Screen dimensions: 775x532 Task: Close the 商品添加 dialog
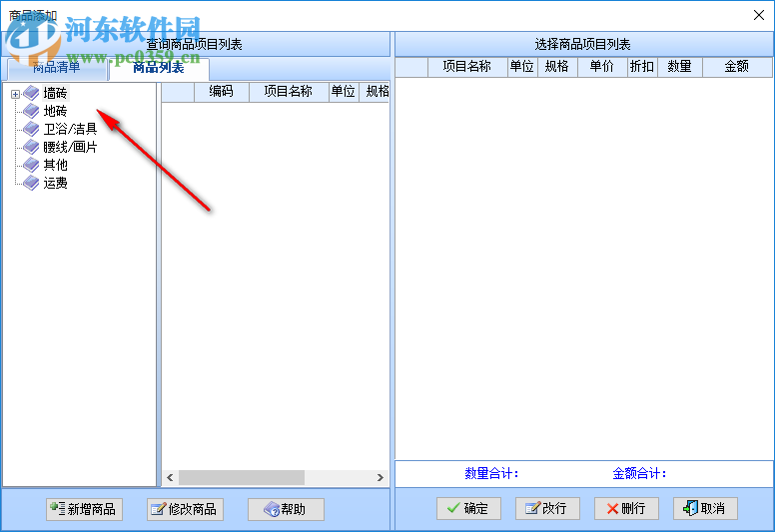click(x=759, y=15)
